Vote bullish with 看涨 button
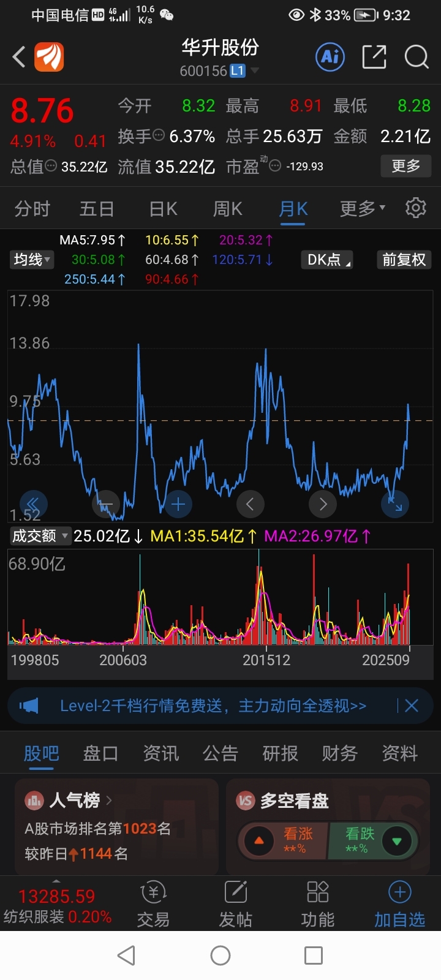Viewport: 441px width, 980px height. click(282, 840)
